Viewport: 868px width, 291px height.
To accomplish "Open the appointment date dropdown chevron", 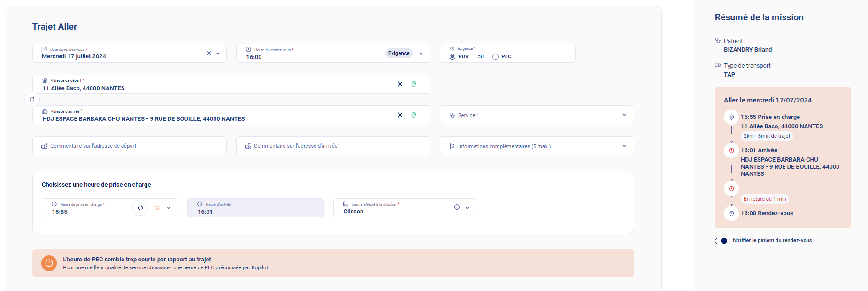I will (218, 54).
